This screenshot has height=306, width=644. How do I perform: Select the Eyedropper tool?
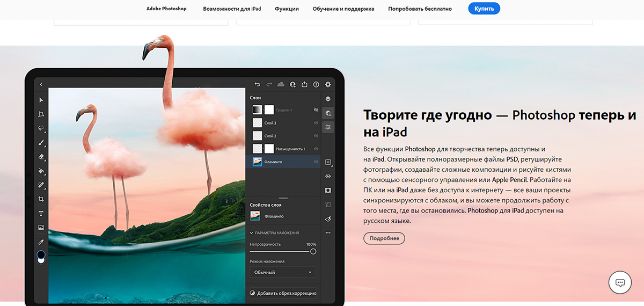41,242
